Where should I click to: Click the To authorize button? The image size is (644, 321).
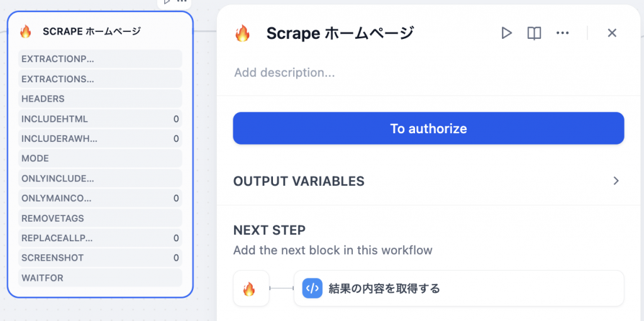point(428,129)
